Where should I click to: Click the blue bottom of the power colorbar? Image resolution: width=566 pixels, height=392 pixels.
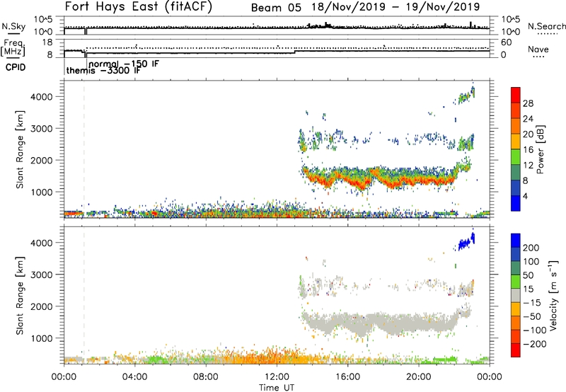[516, 203]
